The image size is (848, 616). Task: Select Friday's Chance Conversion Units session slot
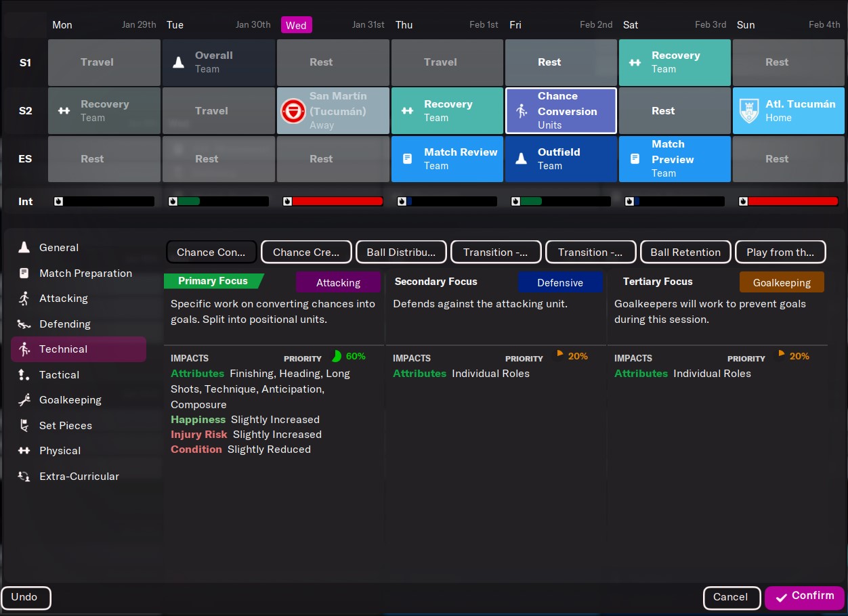tap(561, 111)
